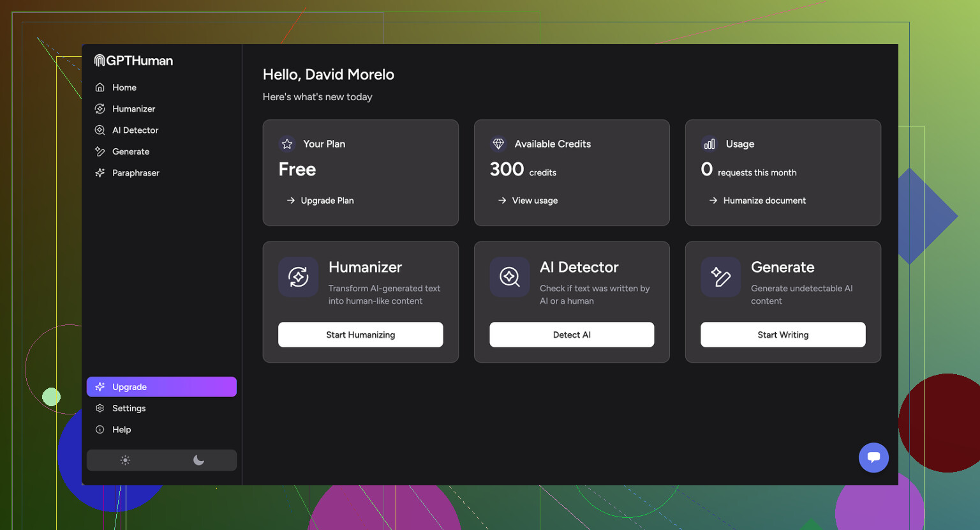Select the Generate pencil icon in sidebar
The image size is (980, 530).
(100, 151)
